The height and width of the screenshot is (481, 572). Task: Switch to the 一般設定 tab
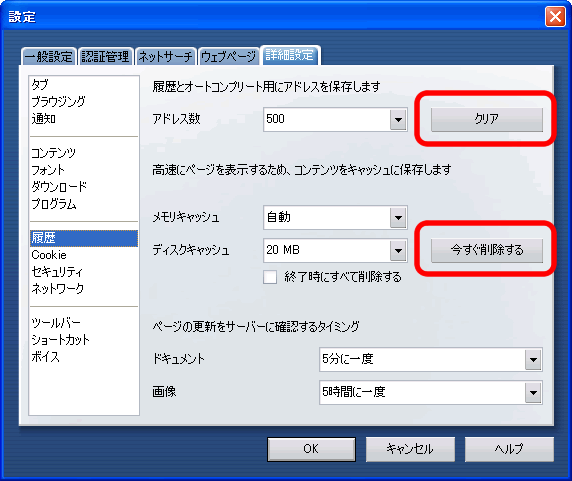click(49, 57)
